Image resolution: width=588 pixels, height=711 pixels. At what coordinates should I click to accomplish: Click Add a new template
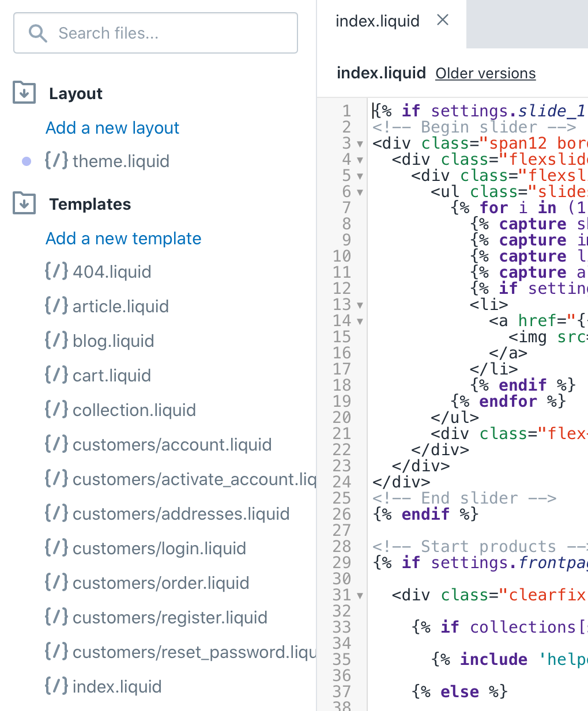[123, 239]
